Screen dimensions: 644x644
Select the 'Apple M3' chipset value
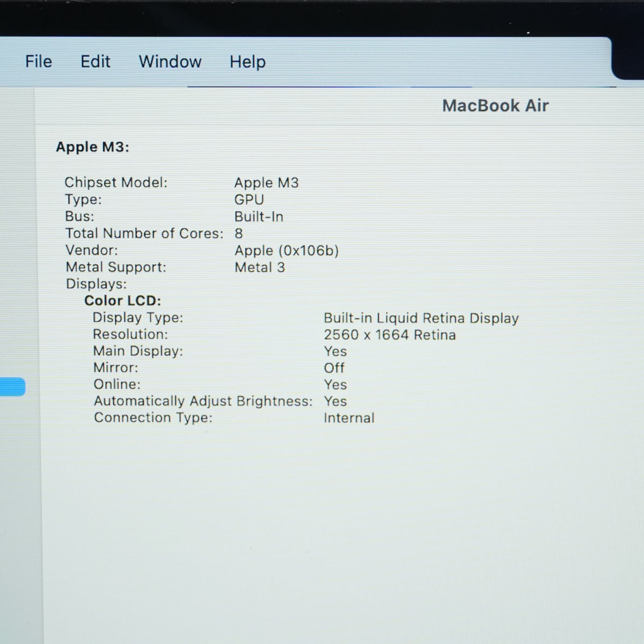266,183
